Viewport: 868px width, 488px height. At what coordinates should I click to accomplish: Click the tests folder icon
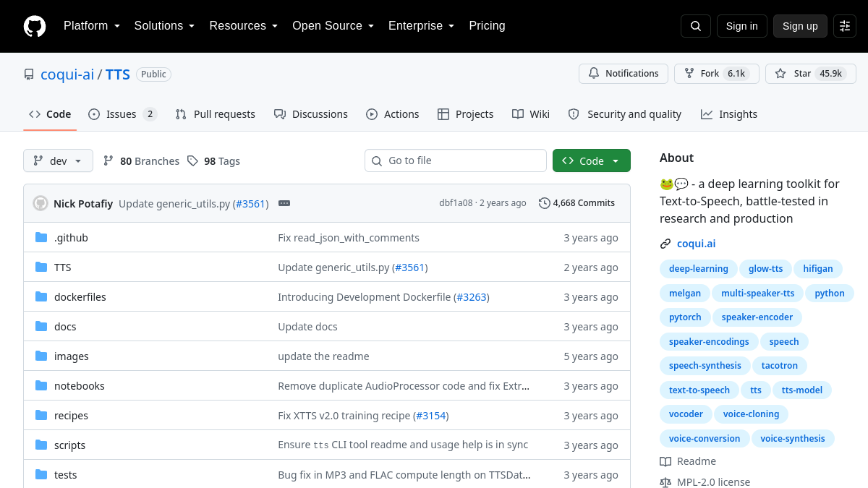coord(41,475)
